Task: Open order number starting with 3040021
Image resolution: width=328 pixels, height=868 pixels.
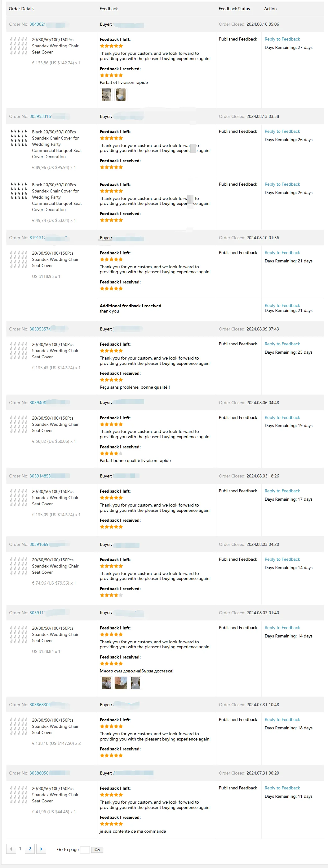Action: [38, 24]
